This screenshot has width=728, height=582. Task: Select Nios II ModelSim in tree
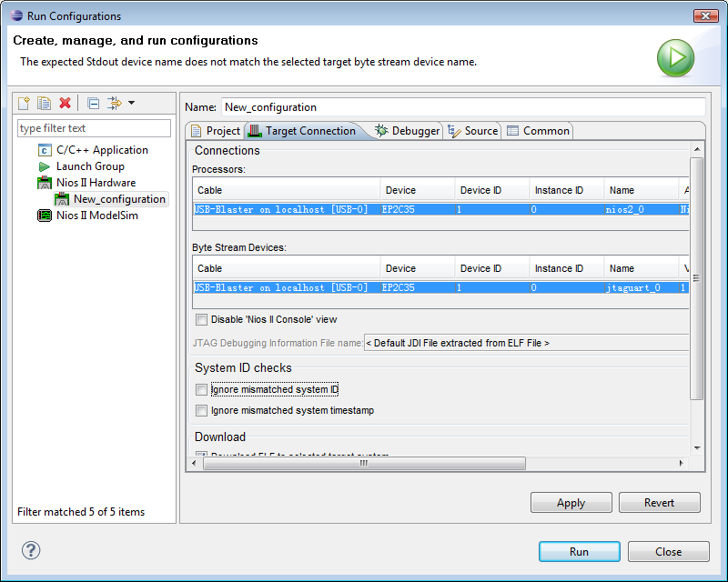96,216
